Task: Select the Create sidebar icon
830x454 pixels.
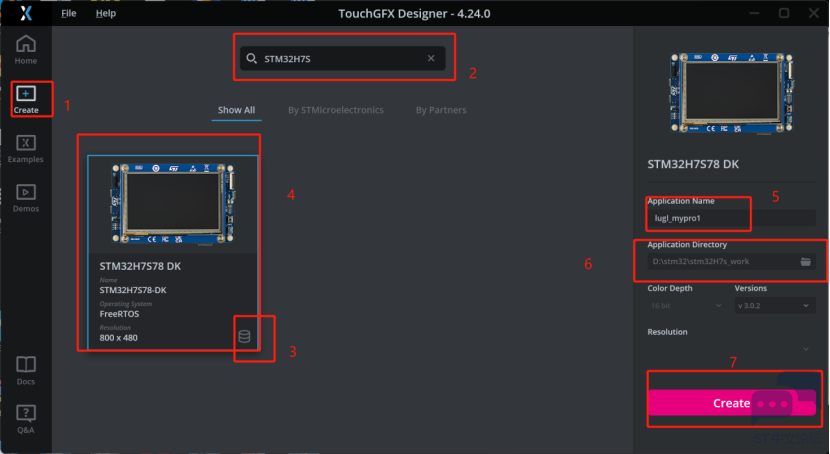Action: coord(25,99)
